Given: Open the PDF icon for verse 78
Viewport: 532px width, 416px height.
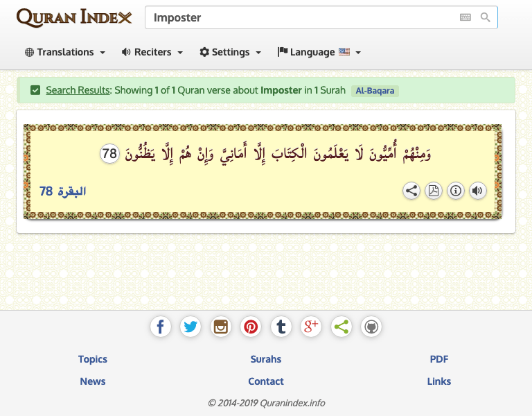Looking at the screenshot, I should pyautogui.click(x=434, y=191).
